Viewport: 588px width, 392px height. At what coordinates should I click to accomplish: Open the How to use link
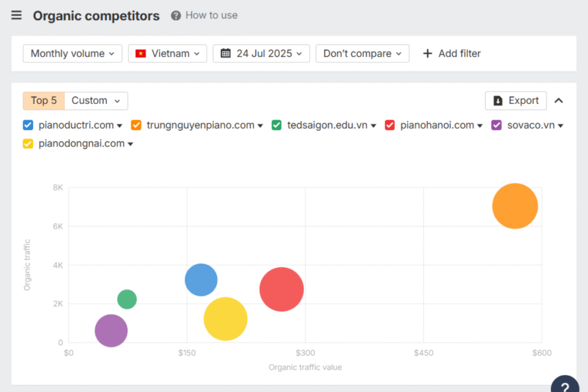[211, 15]
